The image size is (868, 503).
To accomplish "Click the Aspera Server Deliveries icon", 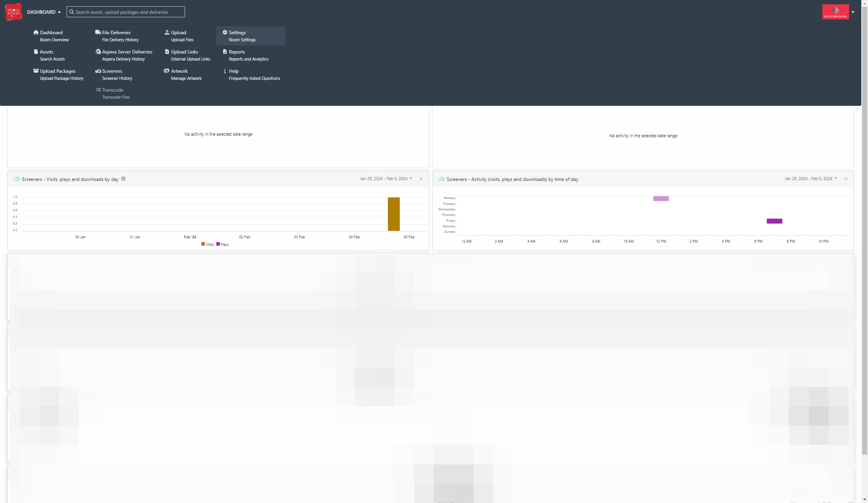I will (98, 52).
